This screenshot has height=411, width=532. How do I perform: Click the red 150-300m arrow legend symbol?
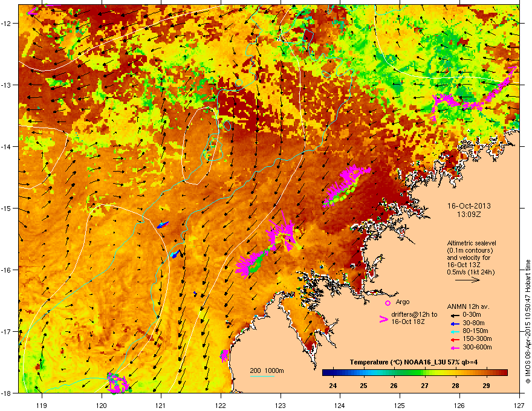pos(455,339)
